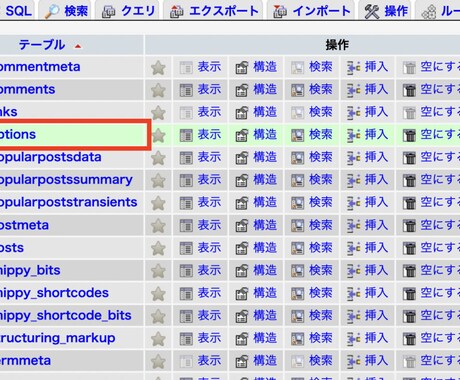
Task: Open the エクスポート tab
Action: [214, 11]
